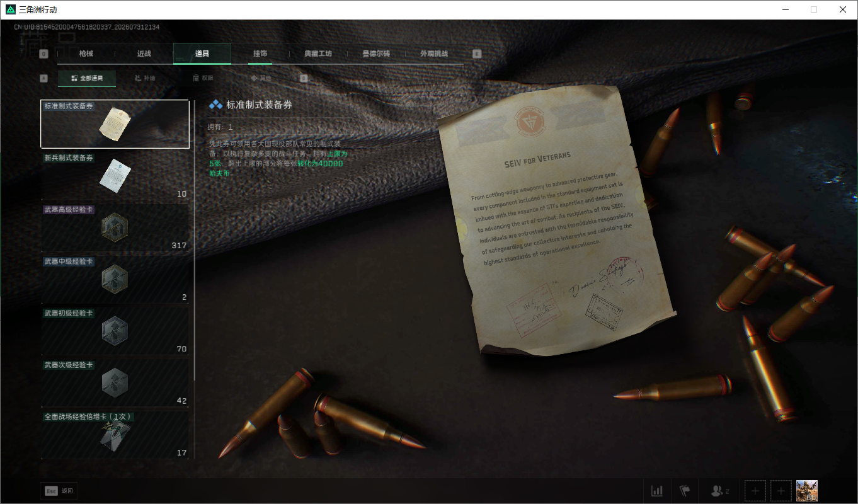This screenshot has height=504, width=858.
Task: Filter items by 其他 (other)
Action: pos(261,78)
